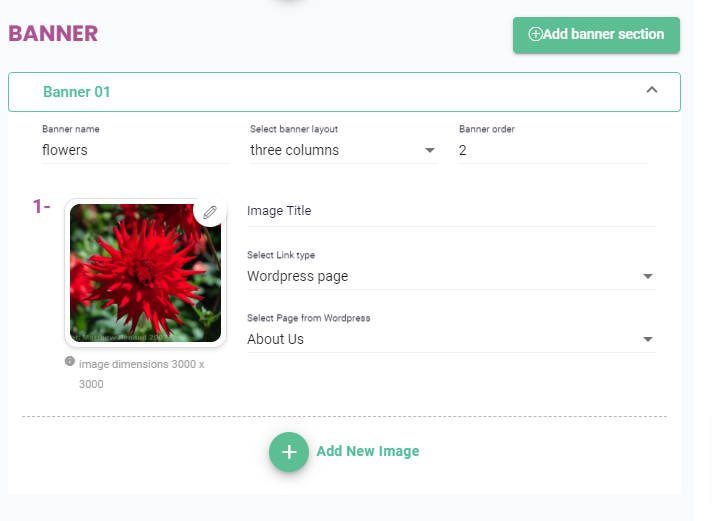The height and width of the screenshot is (521, 712).
Task: Open the Select Link type dropdown arrow
Action: tap(647, 277)
